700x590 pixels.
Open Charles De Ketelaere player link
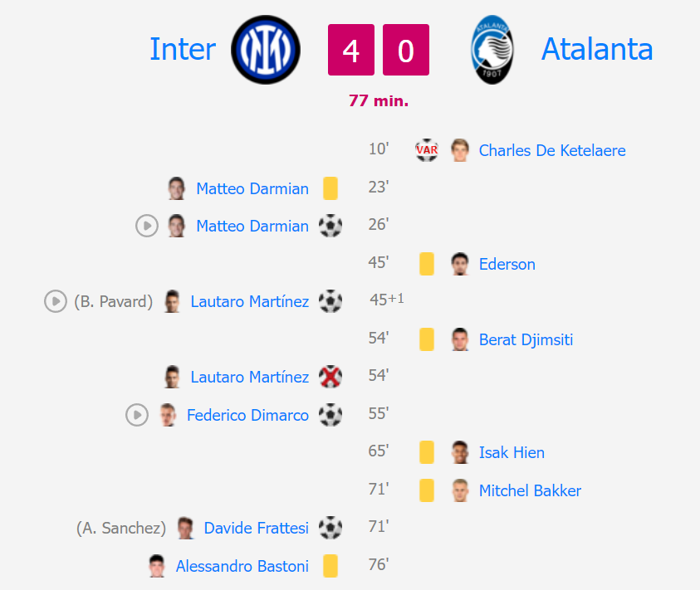click(x=552, y=150)
